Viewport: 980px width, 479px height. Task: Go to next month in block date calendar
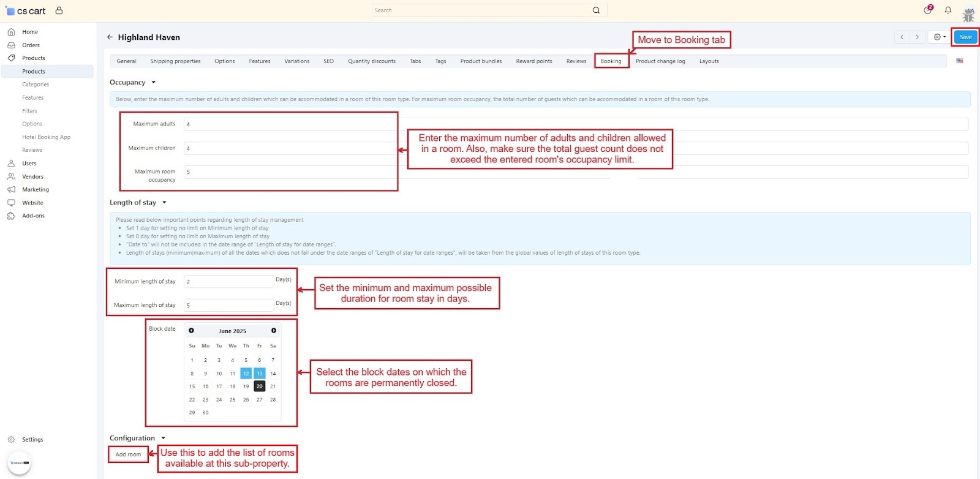[274, 331]
